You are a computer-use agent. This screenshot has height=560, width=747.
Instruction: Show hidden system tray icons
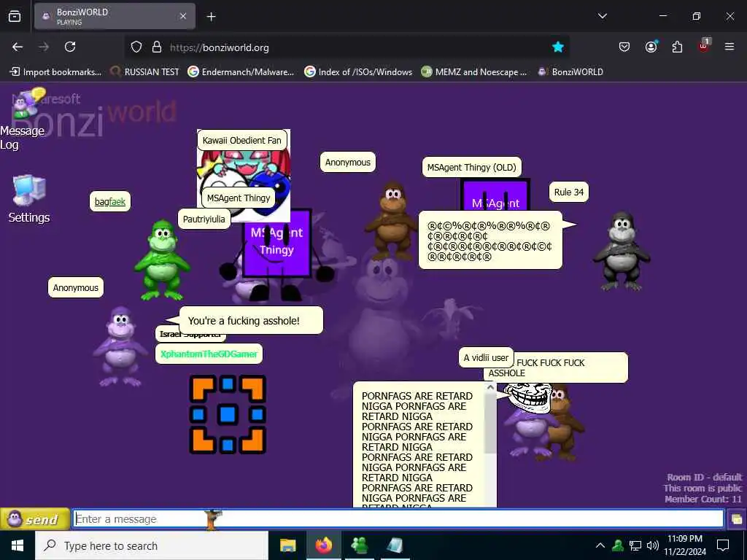click(x=600, y=545)
